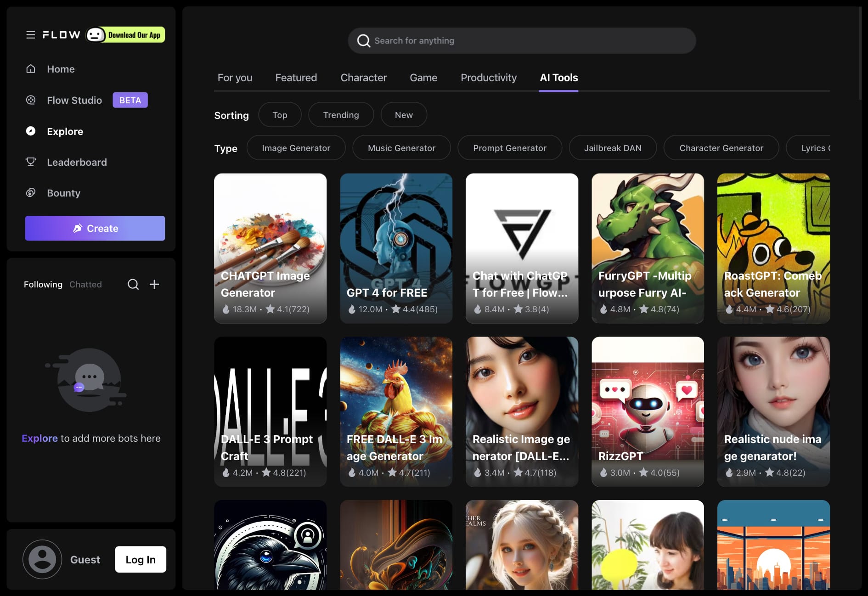Focus the Search for anything field
868x596 pixels.
522,41
